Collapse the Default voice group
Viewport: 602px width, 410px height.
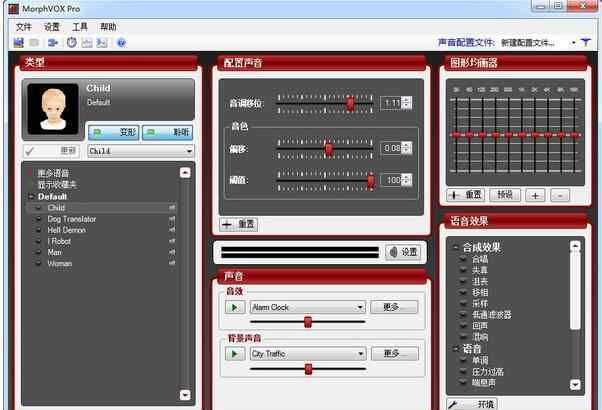coord(31,197)
